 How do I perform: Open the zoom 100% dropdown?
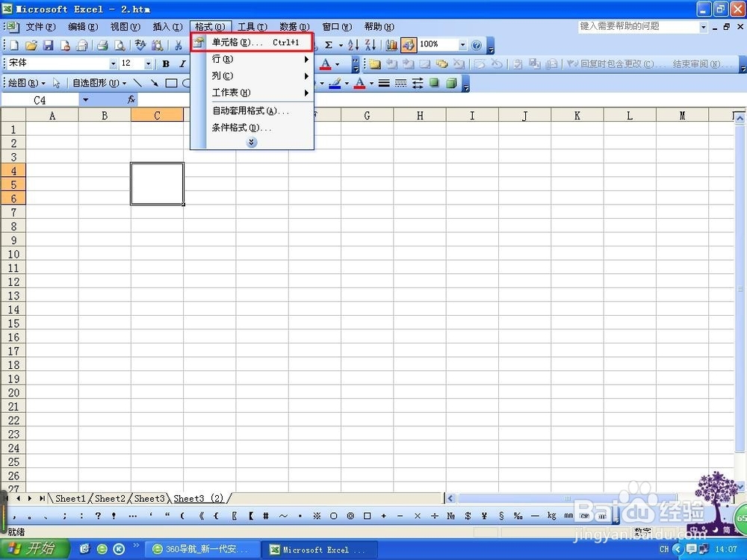point(462,46)
